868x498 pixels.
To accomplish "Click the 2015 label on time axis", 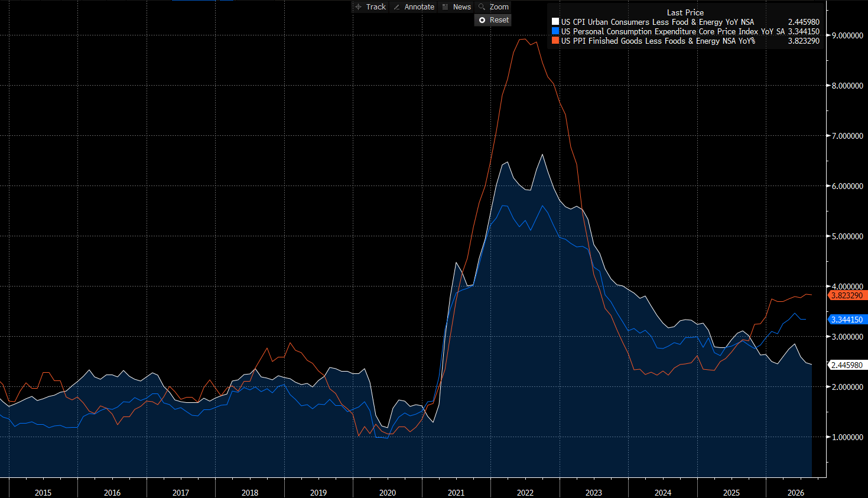I will click(43, 493).
